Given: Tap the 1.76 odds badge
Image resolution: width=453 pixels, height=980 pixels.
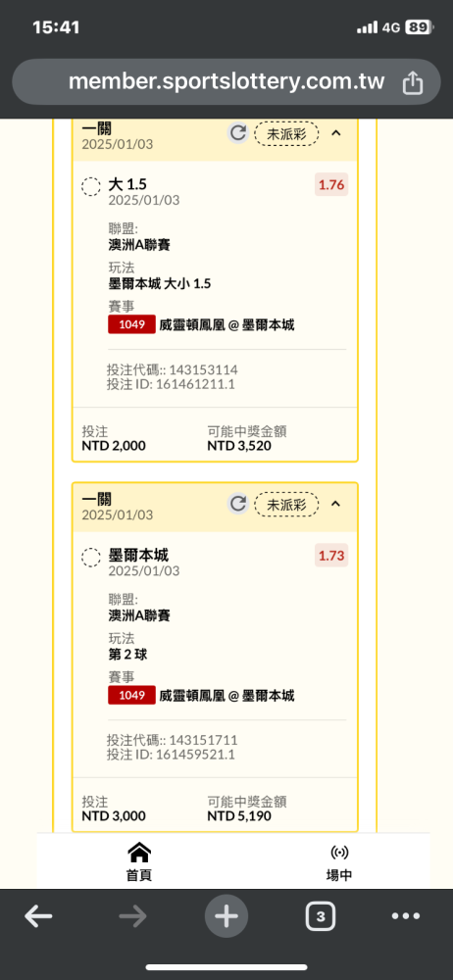Looking at the screenshot, I should 331,185.
